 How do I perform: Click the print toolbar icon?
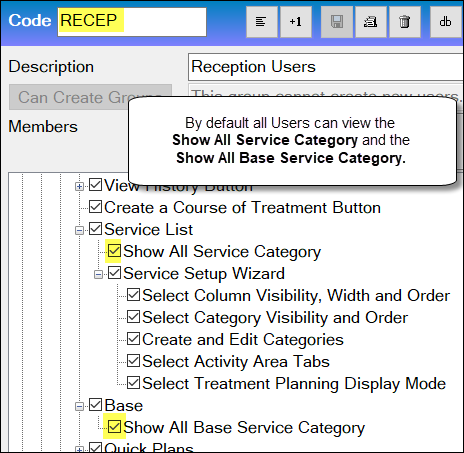pos(371,22)
